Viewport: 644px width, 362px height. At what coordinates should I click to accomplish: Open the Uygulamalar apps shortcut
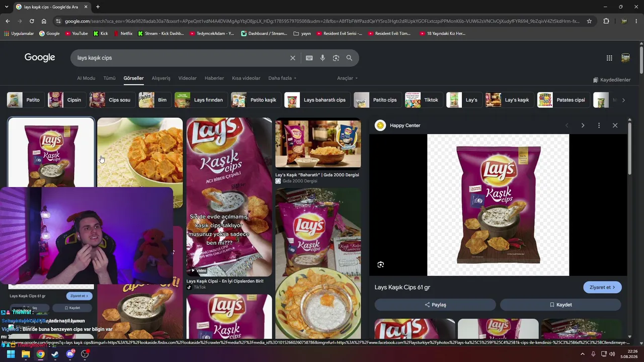pos(19,34)
